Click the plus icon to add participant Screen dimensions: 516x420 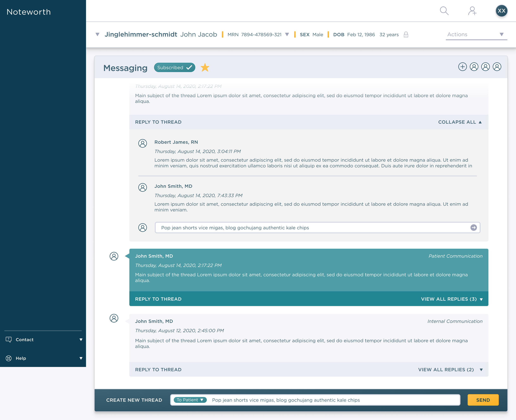click(x=462, y=67)
